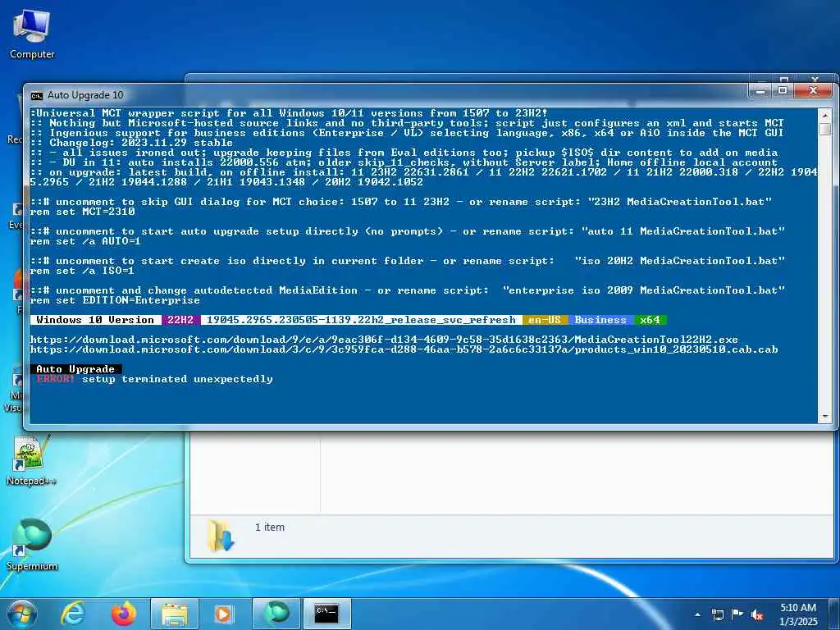The height and width of the screenshot is (630, 840).
Task: Click the products_win10_20230510.cab URL line
Action: (404, 349)
